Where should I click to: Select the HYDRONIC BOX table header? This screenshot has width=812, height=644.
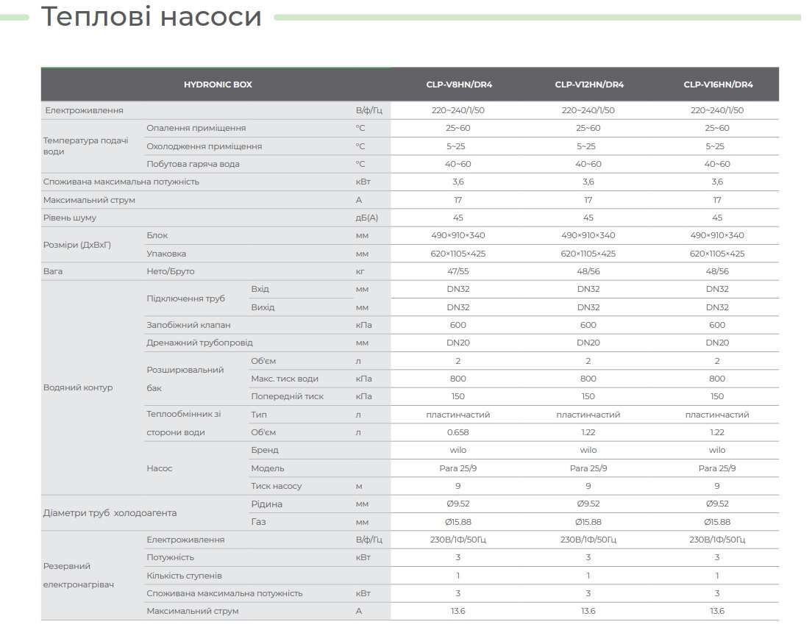pyautogui.click(x=218, y=85)
